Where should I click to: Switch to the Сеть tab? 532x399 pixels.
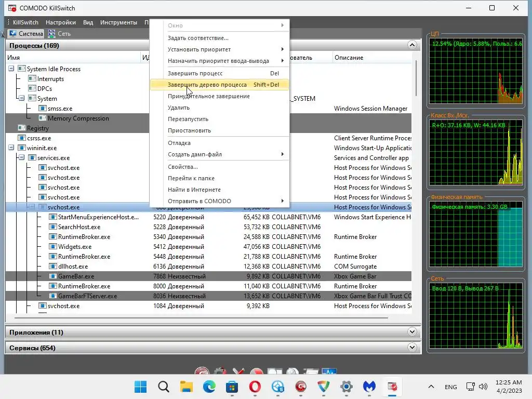click(x=60, y=34)
